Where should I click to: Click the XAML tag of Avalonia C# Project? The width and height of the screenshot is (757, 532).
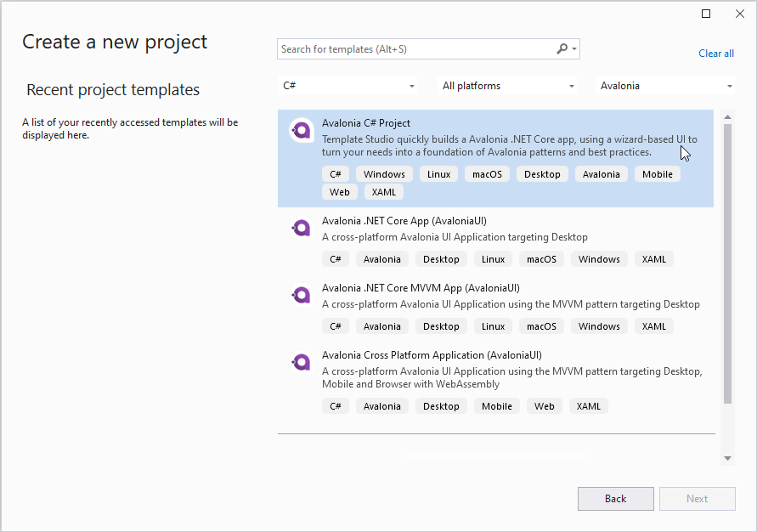(x=384, y=192)
